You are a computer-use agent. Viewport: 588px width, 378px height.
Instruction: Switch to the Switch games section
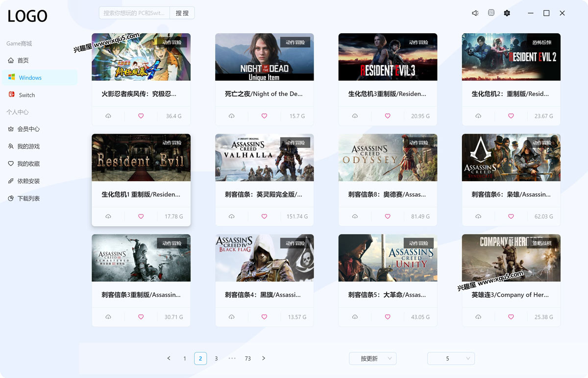coord(26,95)
